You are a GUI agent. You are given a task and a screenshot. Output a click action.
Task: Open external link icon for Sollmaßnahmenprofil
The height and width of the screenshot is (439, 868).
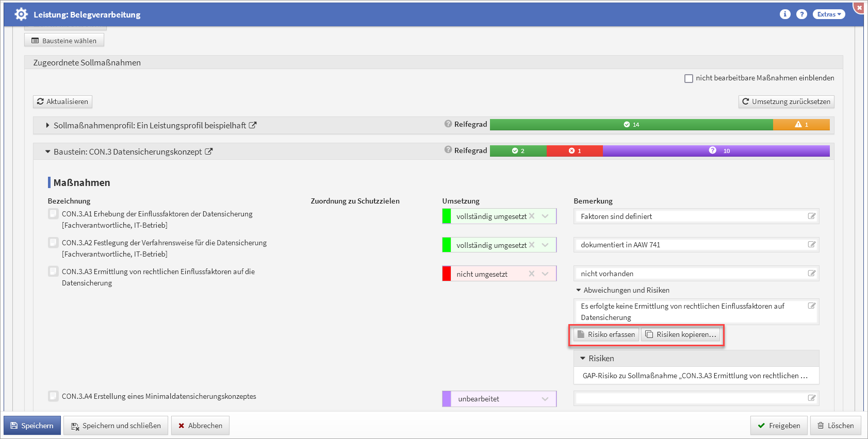[253, 125]
